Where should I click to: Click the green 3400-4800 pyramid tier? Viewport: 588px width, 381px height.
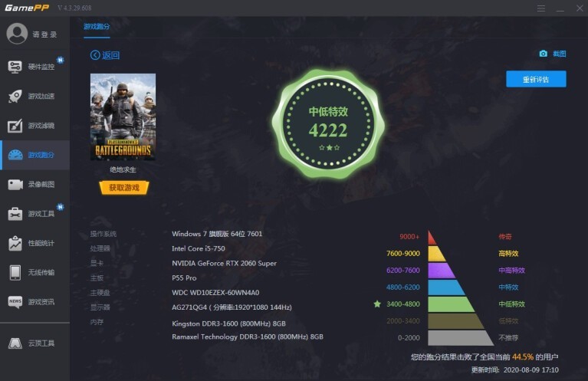[x=451, y=304]
